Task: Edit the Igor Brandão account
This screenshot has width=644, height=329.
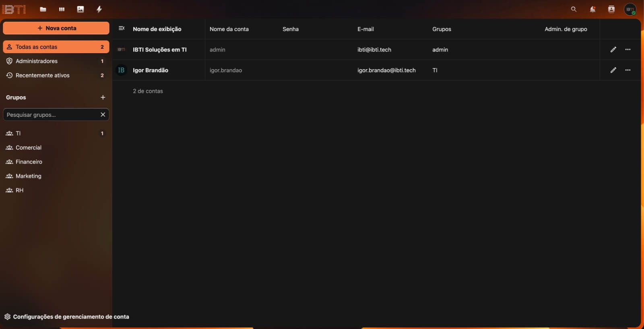Action: coord(613,70)
